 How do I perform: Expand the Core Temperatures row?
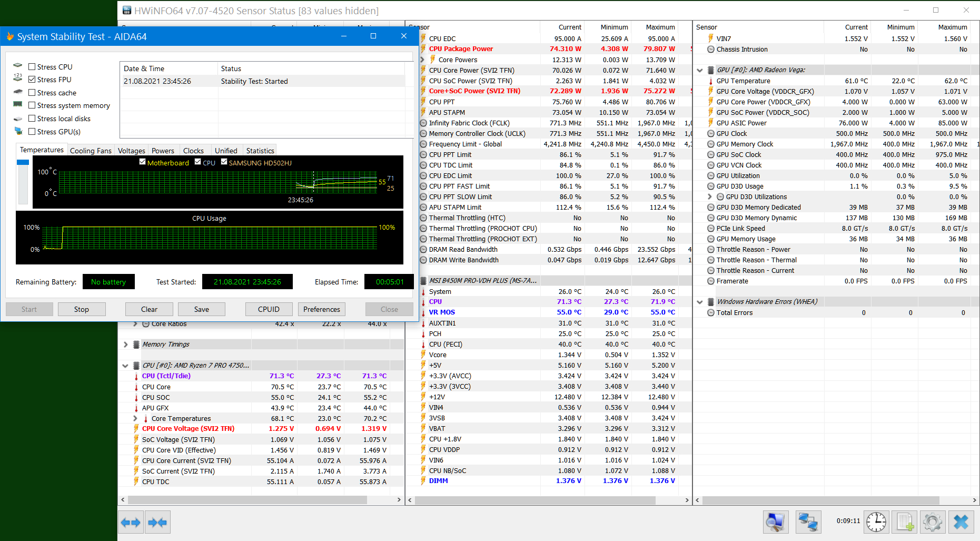tap(135, 418)
